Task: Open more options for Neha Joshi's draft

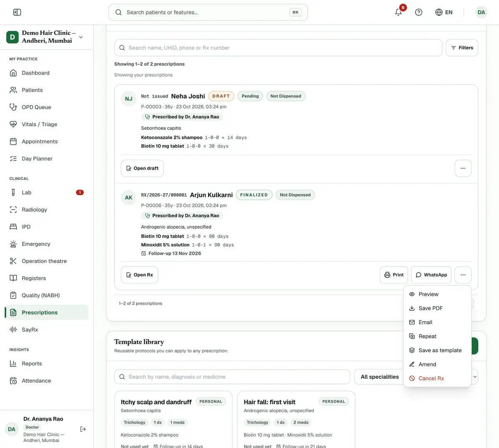Action: [x=463, y=168]
